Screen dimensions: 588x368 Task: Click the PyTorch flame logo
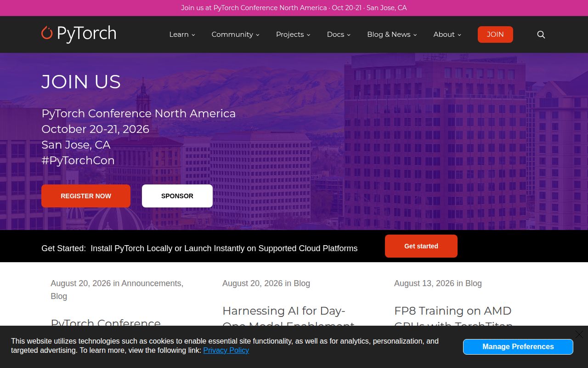pos(79,34)
